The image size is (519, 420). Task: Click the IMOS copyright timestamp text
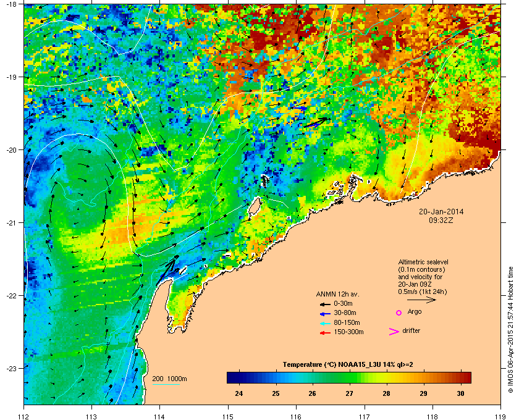click(x=511, y=330)
